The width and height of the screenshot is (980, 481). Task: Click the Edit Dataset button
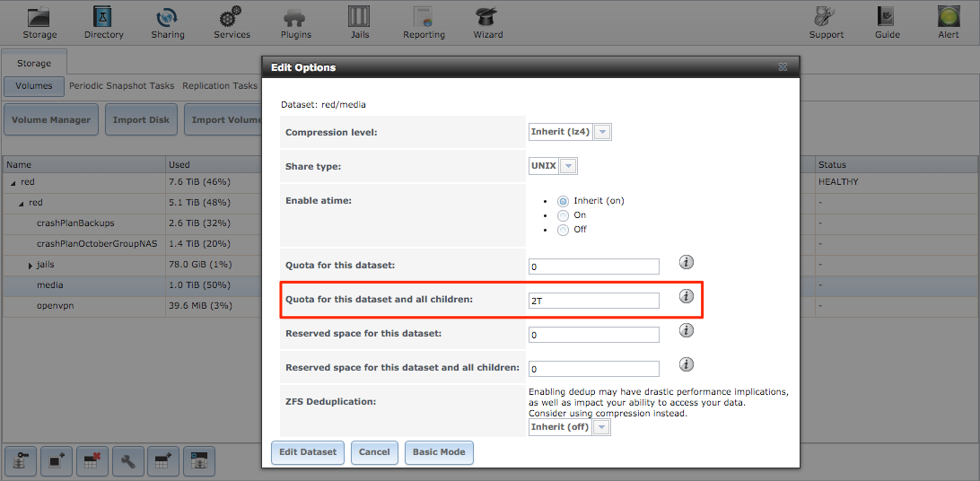308,452
